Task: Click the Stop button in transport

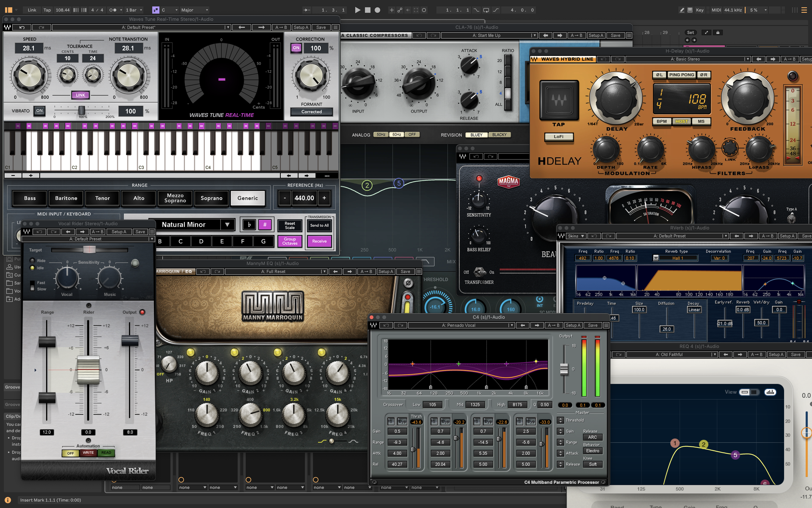Action: [368, 10]
